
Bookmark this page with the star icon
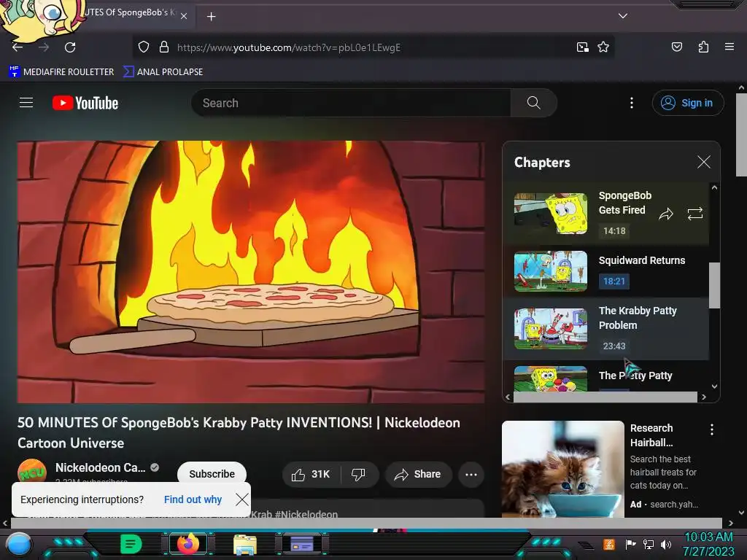pyautogui.click(x=603, y=47)
